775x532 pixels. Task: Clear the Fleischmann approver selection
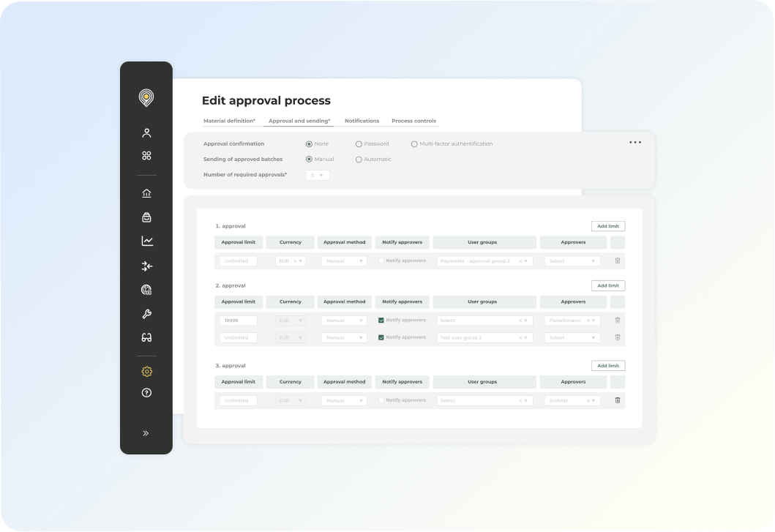588,321
